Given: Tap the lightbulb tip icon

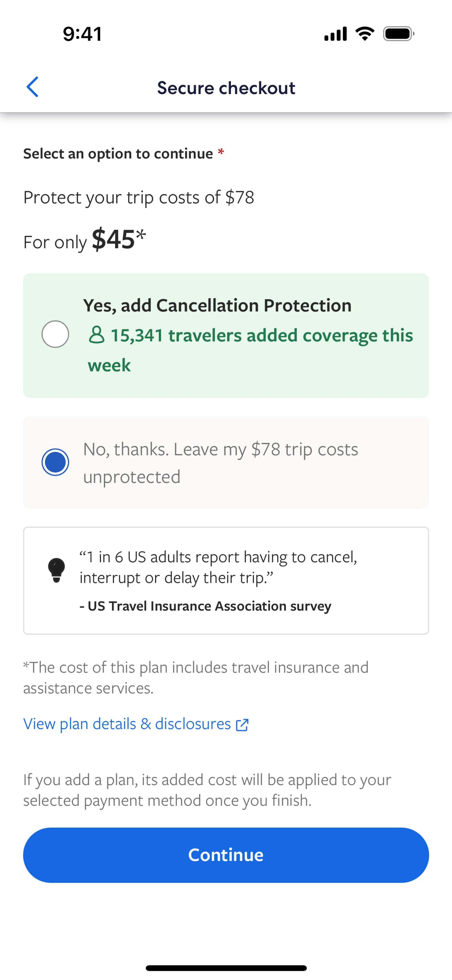Looking at the screenshot, I should (56, 570).
